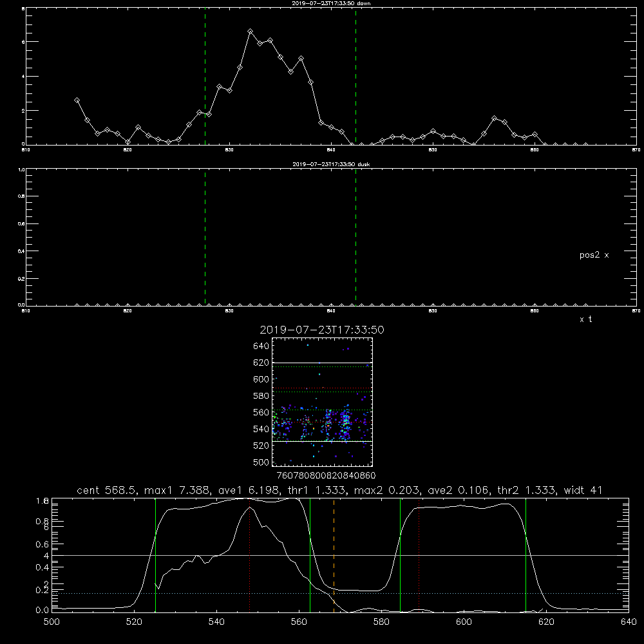
Task: Click the blue dotted horizontal threshold line
Action: pyautogui.click(x=340, y=594)
